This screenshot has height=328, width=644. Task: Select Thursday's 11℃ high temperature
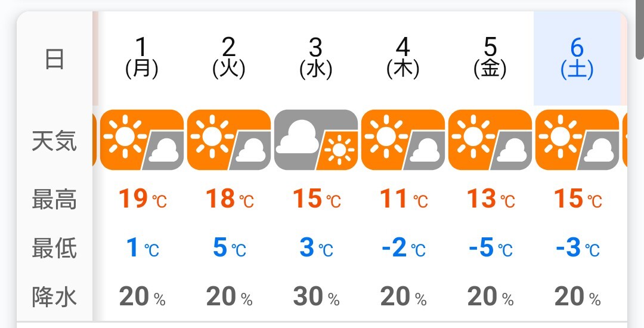[403, 199]
